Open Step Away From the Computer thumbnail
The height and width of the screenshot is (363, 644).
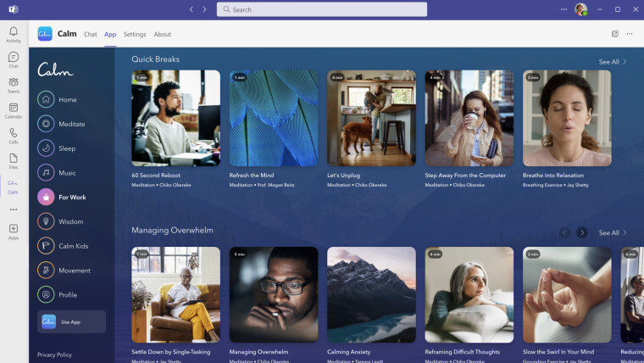coord(469,118)
